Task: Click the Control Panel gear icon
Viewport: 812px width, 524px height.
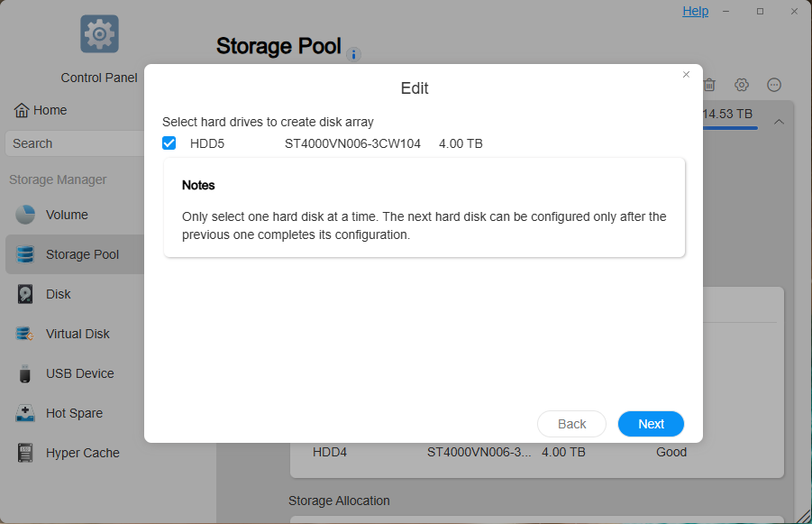Action: point(99,34)
